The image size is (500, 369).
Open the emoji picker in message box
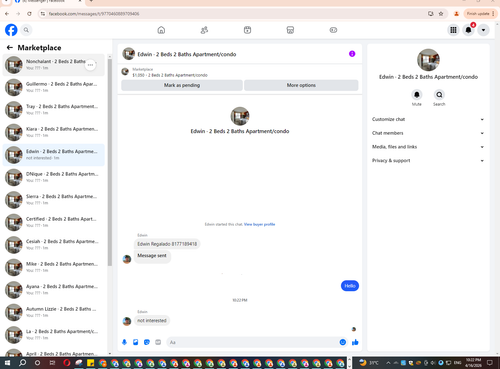coord(343,342)
